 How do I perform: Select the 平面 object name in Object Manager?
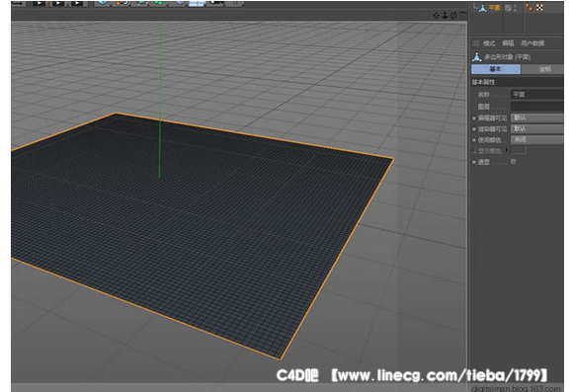494,8
